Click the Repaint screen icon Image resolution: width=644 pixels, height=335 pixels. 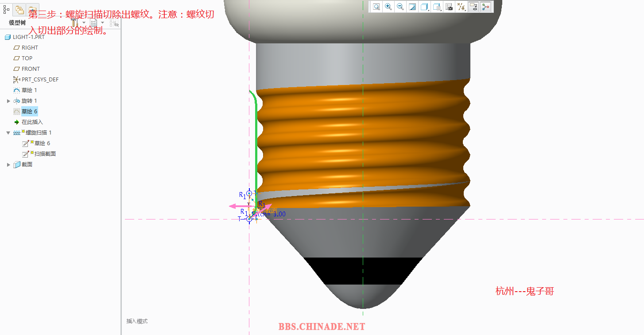click(412, 7)
